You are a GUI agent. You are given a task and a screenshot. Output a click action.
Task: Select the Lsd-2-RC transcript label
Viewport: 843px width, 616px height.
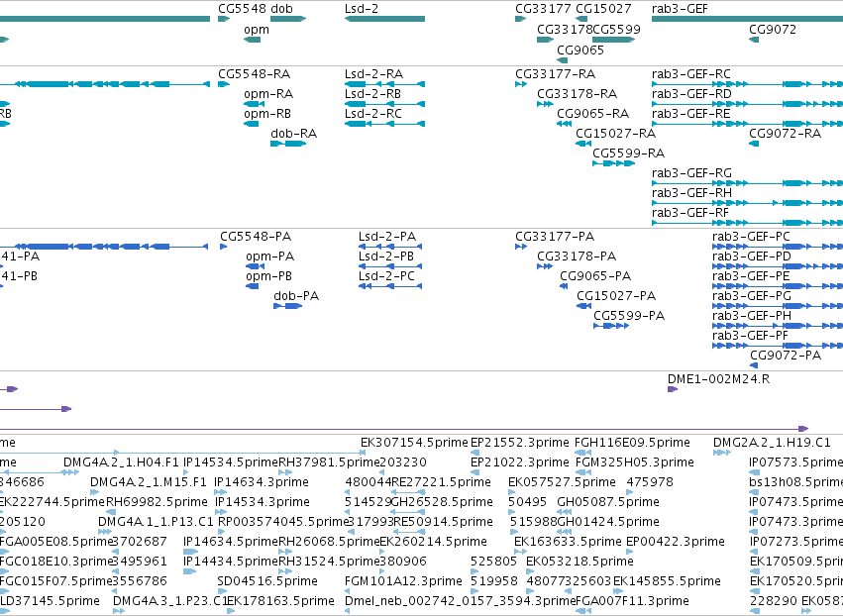pos(373,114)
